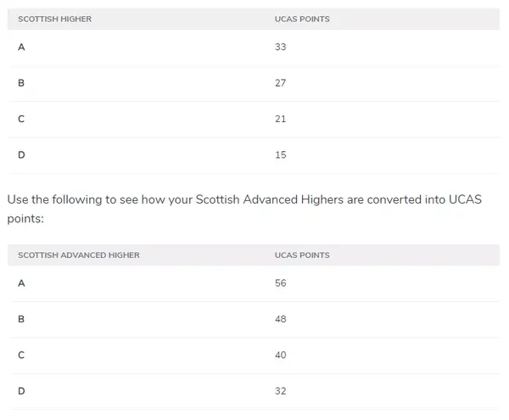Select grade B in Advanced Higher table
Screen dimensions: 509x420
click(21, 319)
